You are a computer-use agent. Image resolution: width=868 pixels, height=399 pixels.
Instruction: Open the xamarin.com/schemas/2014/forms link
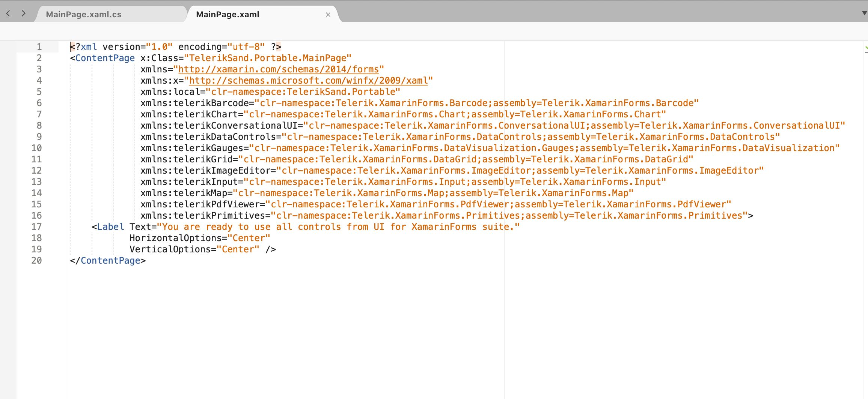pos(279,69)
